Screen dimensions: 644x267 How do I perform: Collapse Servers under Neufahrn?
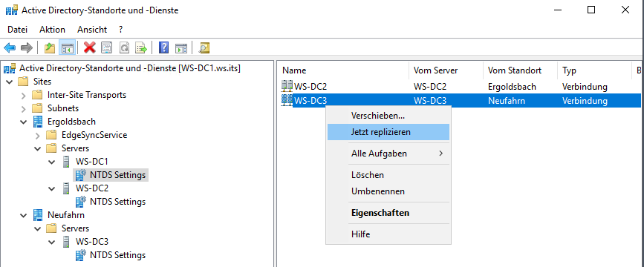point(38,228)
